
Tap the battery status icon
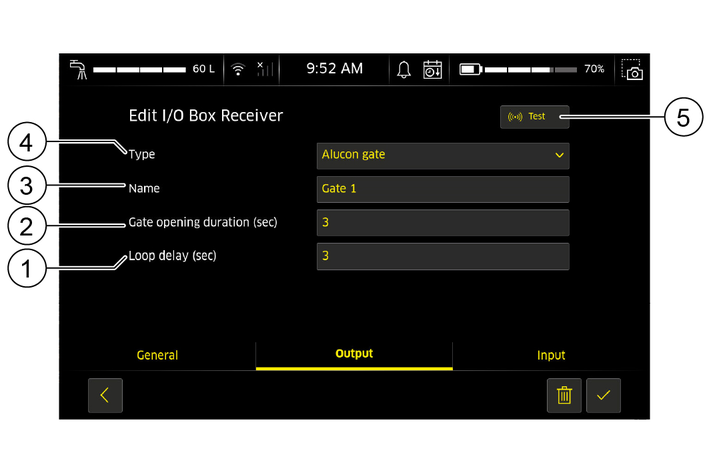(x=470, y=69)
